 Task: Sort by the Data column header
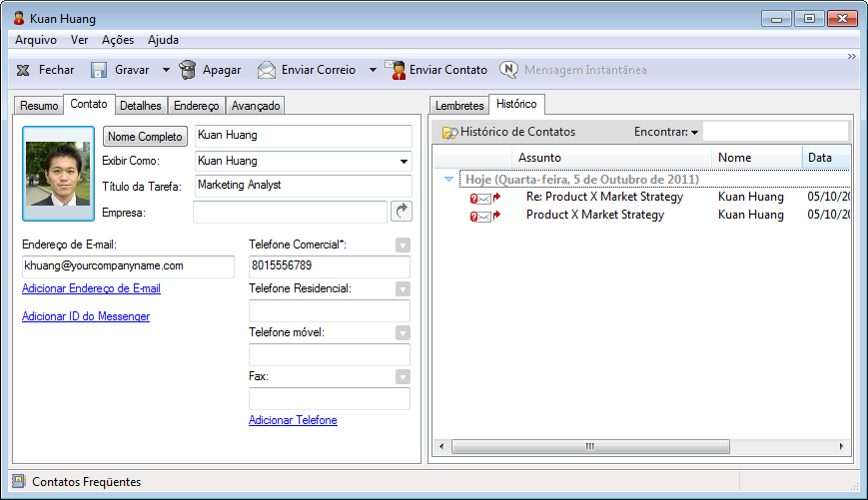click(x=826, y=158)
